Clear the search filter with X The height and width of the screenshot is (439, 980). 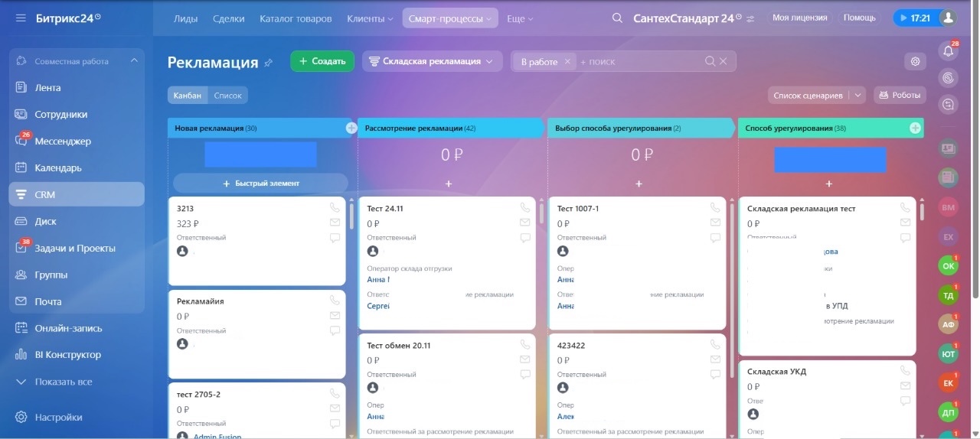coord(723,61)
